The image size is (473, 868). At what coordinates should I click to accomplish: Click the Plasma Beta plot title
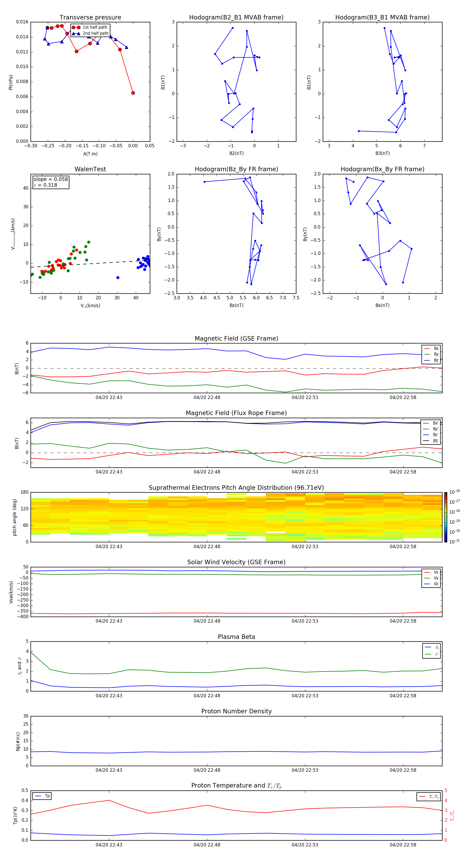click(x=236, y=637)
